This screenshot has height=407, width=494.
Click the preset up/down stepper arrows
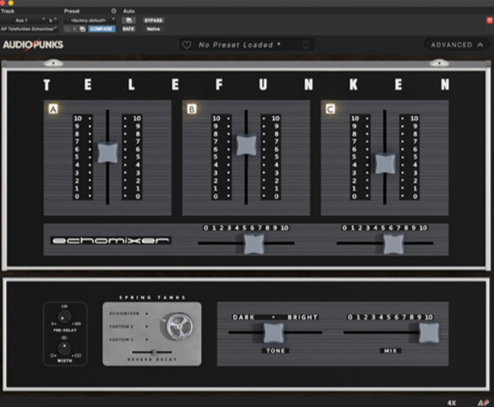coord(305,45)
